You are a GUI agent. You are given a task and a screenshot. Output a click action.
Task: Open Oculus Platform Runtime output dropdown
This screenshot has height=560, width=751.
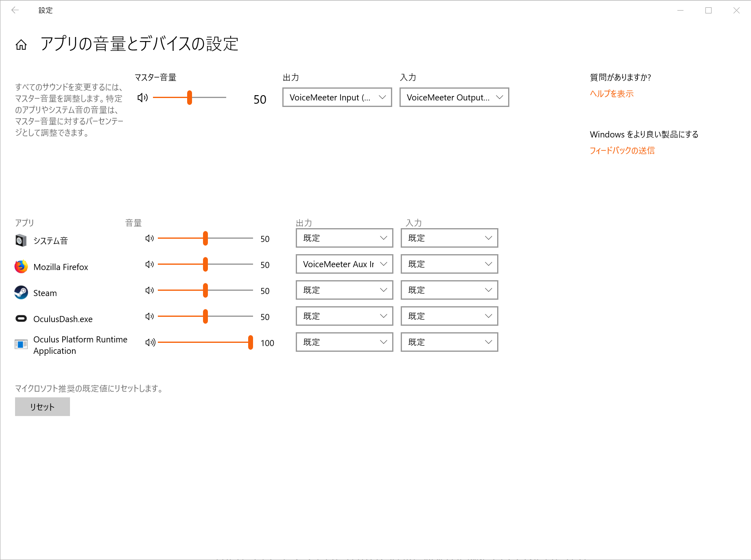coord(345,342)
